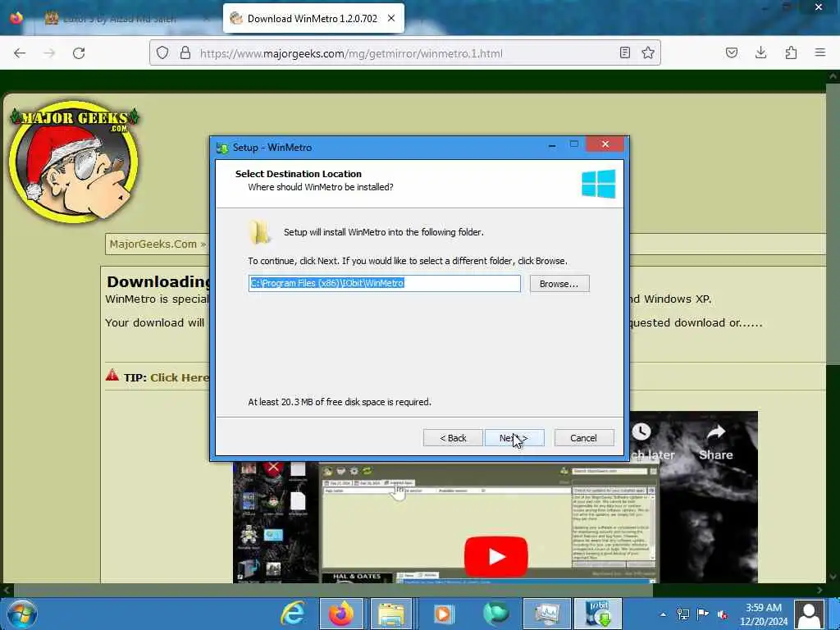Follow the TIP Click Here link
This screenshot has height=630, width=840.
180,377
